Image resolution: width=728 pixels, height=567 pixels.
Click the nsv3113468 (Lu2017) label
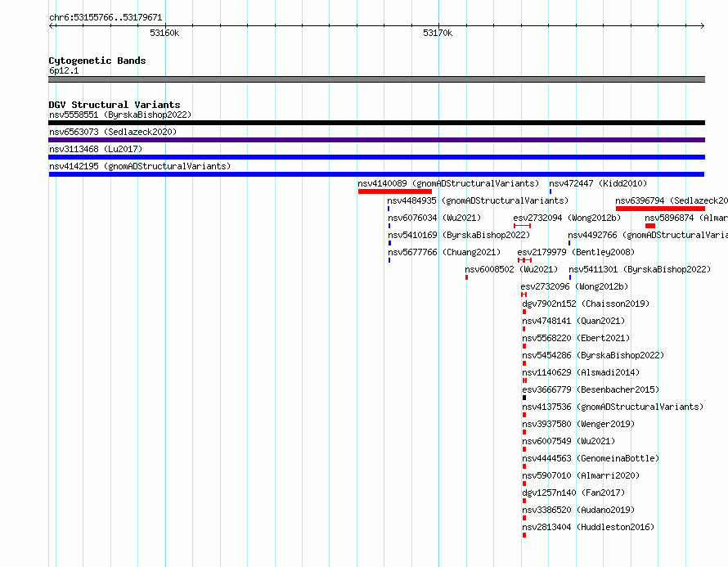(96, 149)
